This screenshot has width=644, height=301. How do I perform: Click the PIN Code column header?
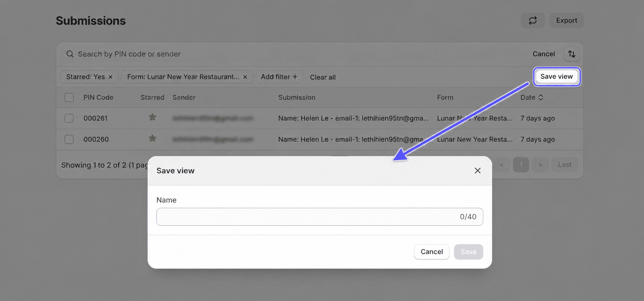point(98,97)
